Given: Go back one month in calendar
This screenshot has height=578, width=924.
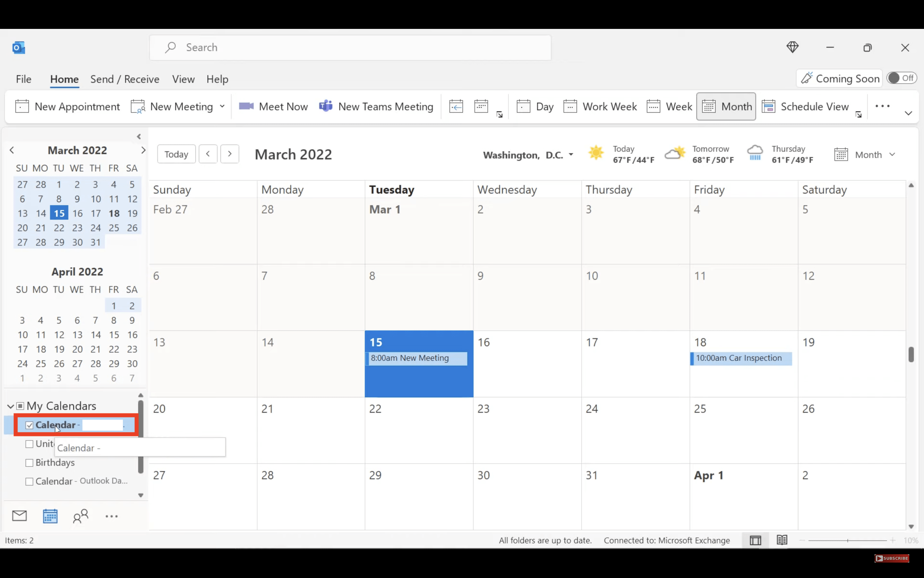Looking at the screenshot, I should 208,154.
